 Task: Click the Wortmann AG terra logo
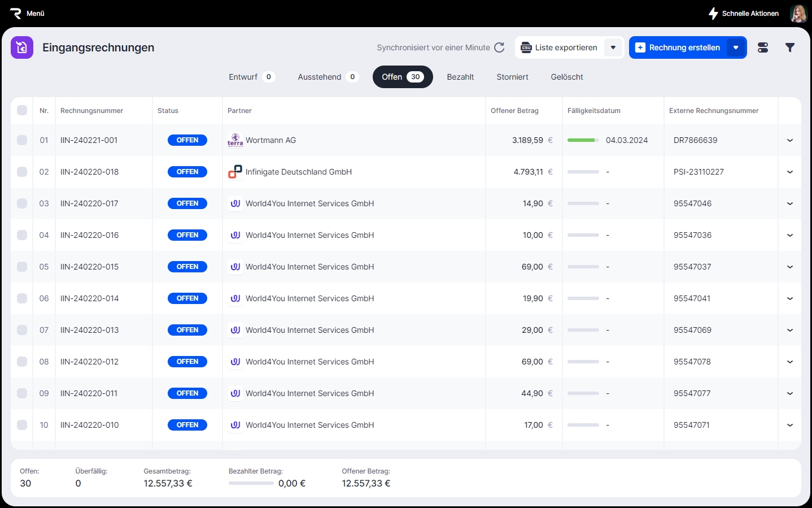point(235,140)
